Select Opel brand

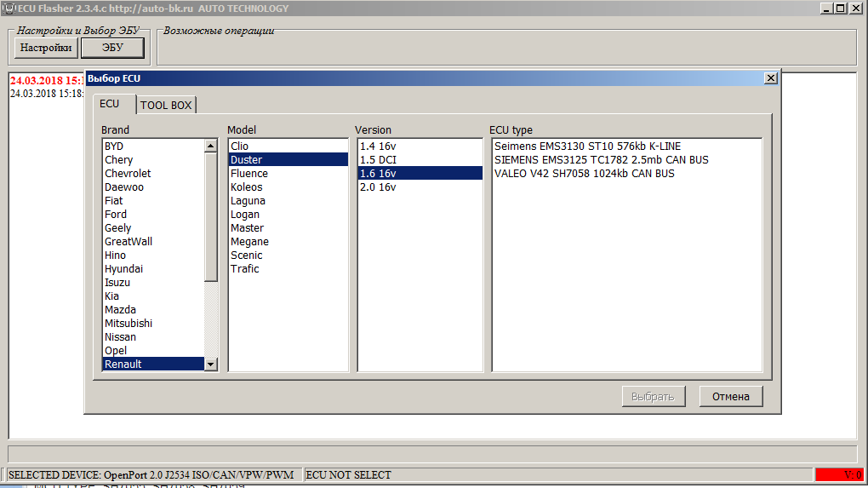pyautogui.click(x=153, y=351)
